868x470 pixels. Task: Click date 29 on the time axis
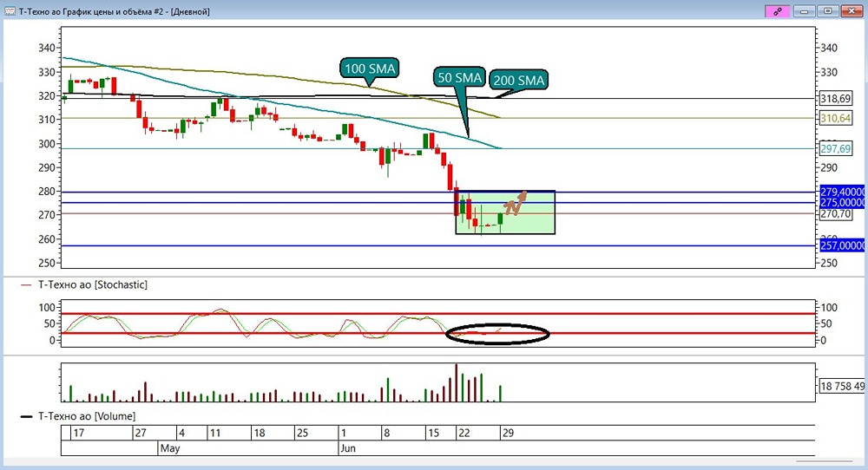[508, 433]
